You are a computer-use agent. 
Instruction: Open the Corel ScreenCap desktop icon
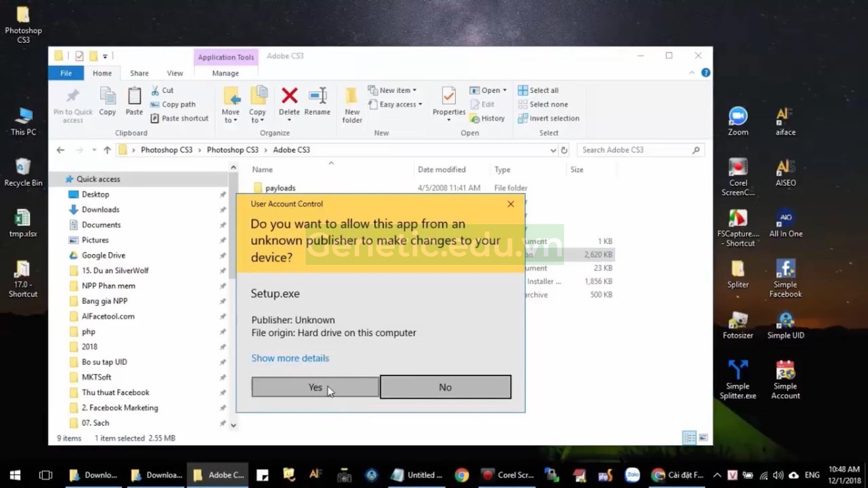click(738, 177)
